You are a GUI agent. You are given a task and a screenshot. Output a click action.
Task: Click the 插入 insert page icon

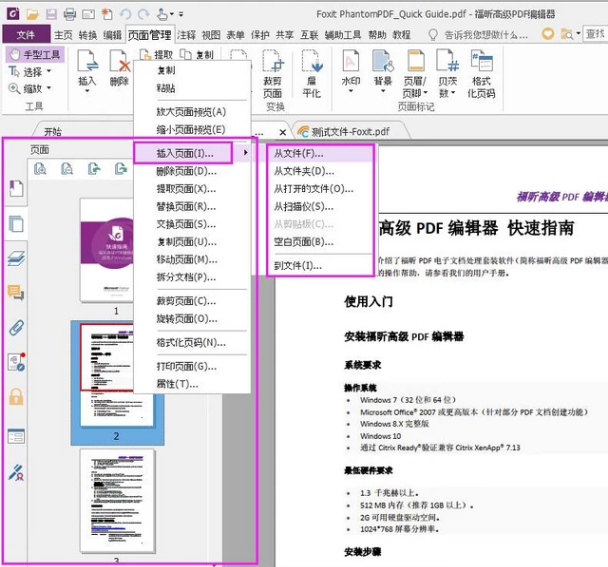point(87,62)
